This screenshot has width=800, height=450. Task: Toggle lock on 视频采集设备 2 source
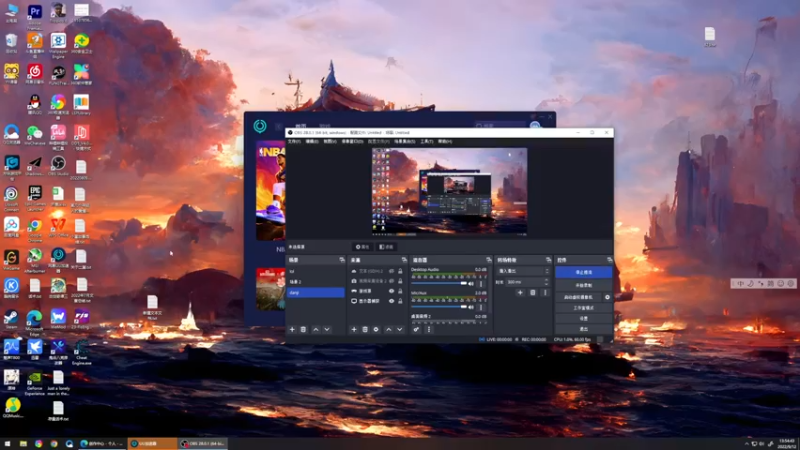click(400, 281)
